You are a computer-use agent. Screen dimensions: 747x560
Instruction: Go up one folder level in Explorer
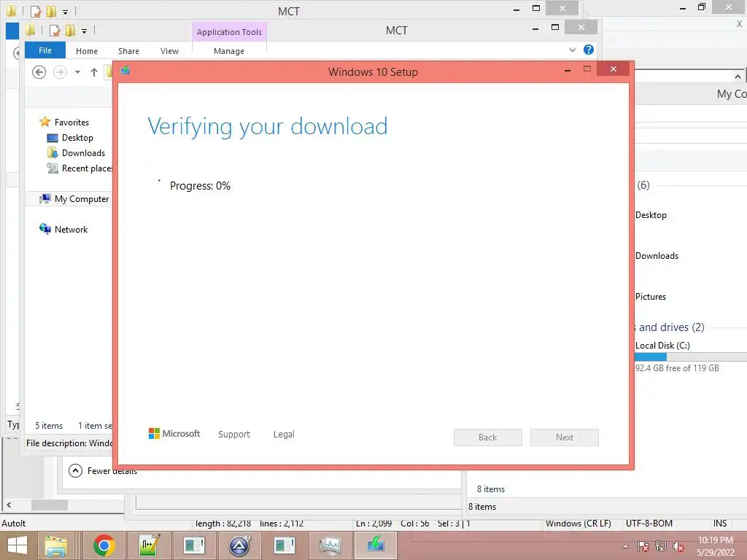(94, 72)
